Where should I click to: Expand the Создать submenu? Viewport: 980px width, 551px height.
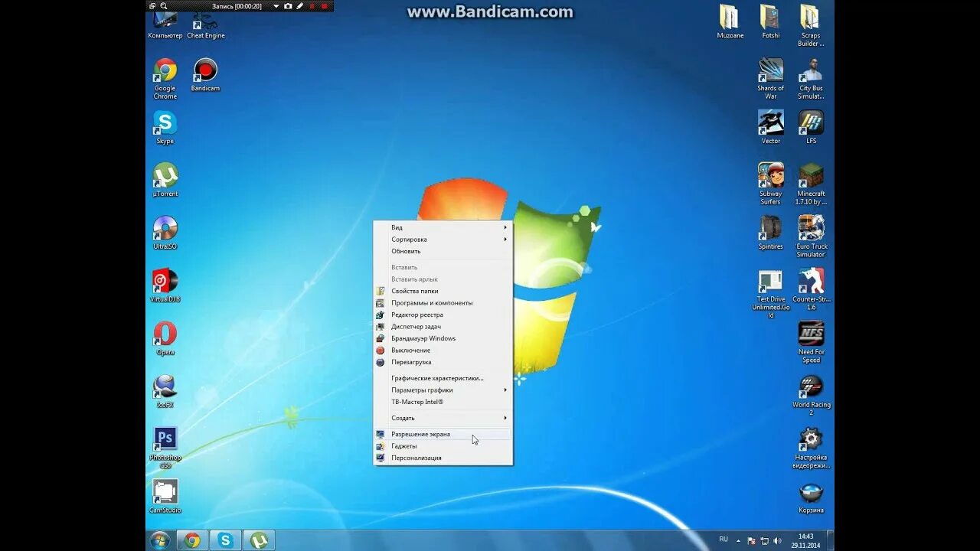coord(443,418)
